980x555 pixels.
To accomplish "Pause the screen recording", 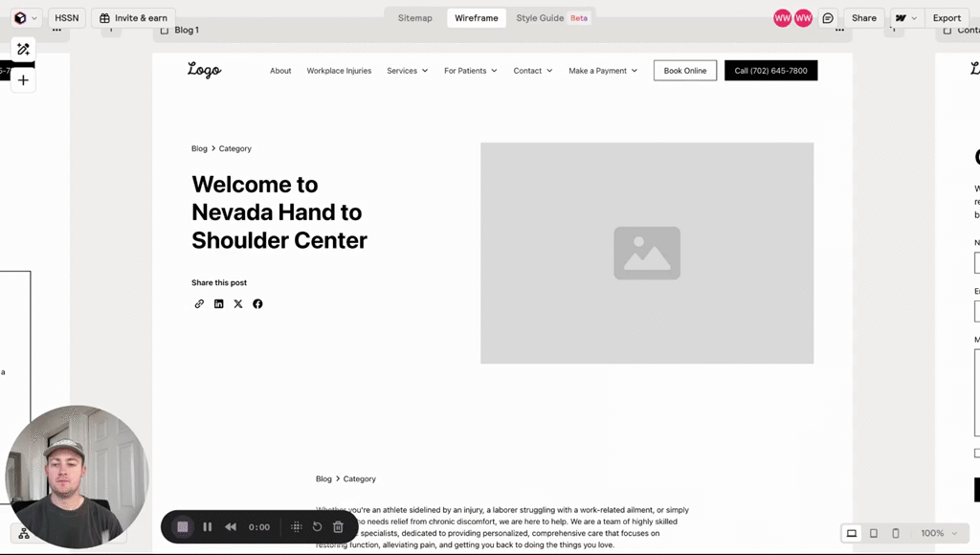I will click(x=207, y=527).
